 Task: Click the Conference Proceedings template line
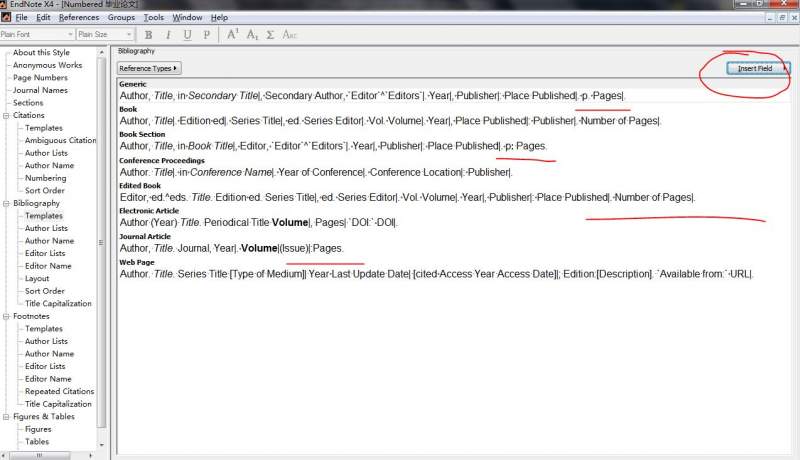tap(316, 172)
